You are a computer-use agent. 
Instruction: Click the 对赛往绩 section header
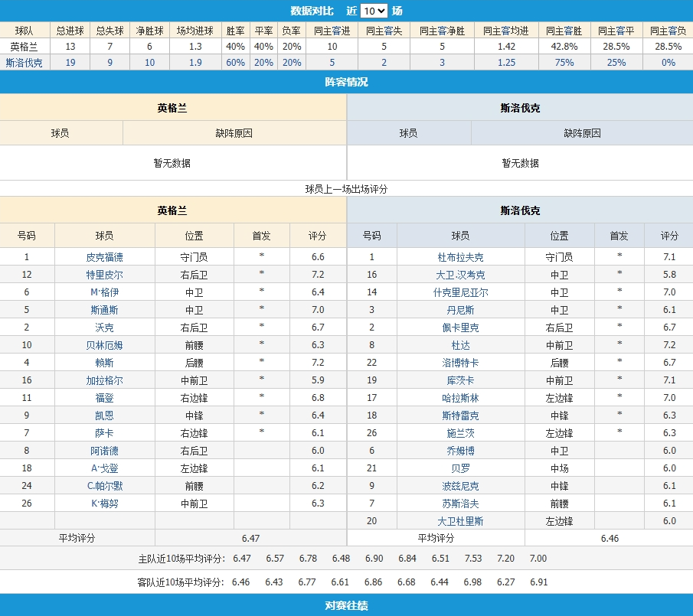pyautogui.click(x=346, y=605)
